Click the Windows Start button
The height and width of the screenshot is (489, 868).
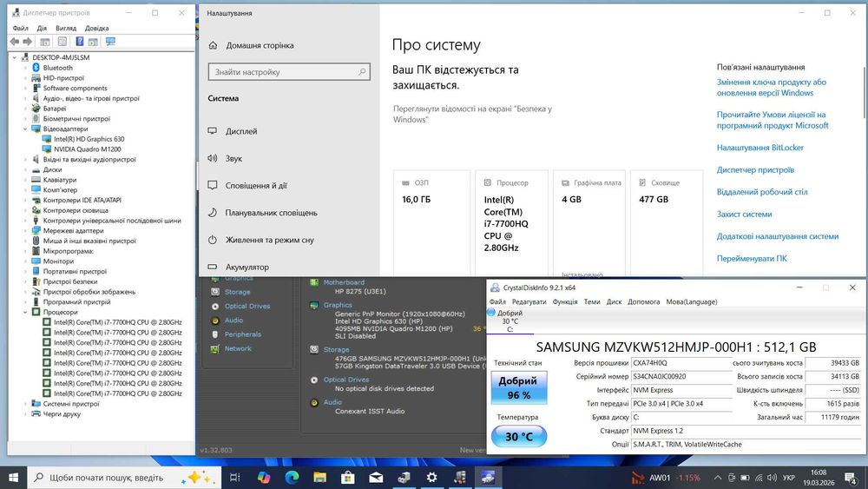pyautogui.click(x=13, y=478)
